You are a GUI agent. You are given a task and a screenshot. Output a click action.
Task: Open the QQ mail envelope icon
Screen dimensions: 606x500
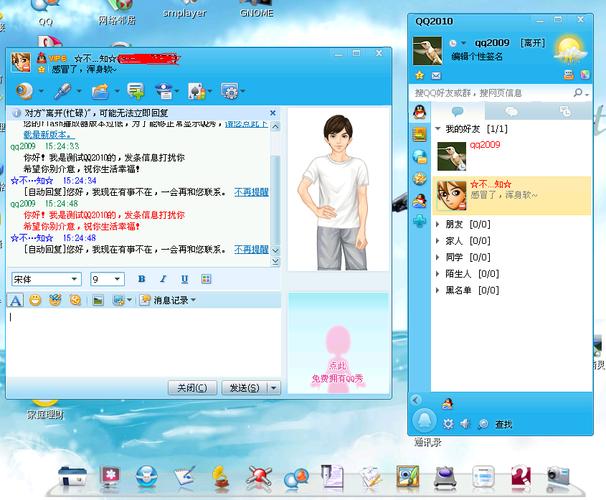pyautogui.click(x=436, y=75)
